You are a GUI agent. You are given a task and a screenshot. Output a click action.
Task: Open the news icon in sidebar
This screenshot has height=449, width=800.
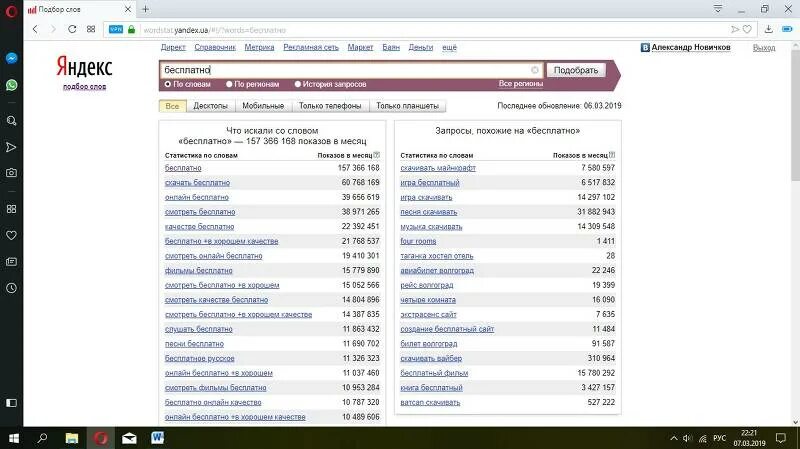click(x=11, y=262)
